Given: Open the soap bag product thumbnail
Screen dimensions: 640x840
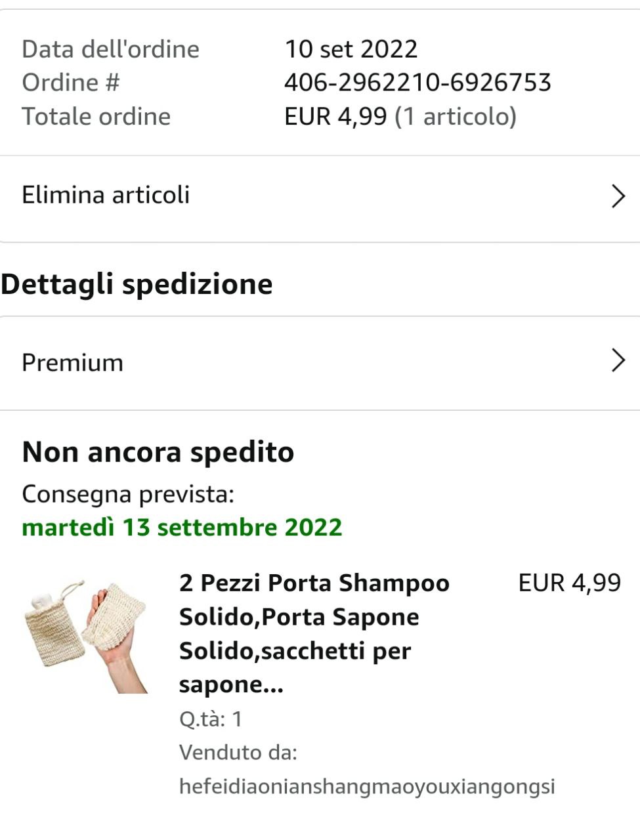Looking at the screenshot, I should (x=86, y=637).
